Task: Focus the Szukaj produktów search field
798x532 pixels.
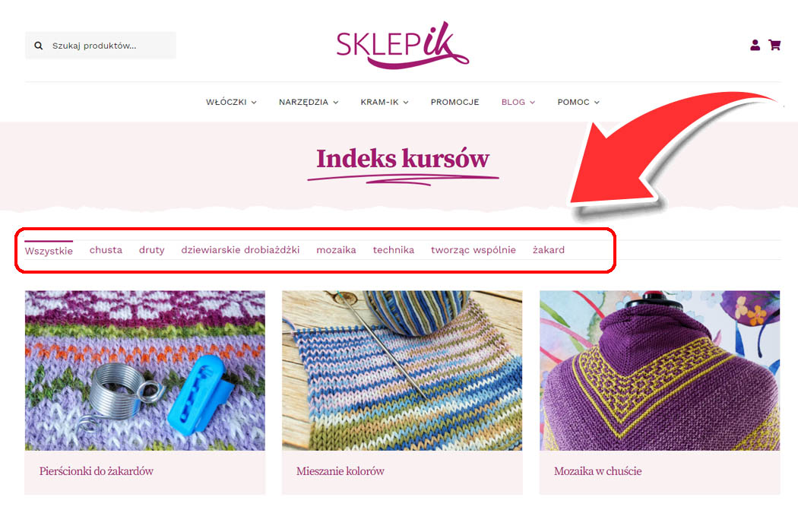Action: coord(101,46)
